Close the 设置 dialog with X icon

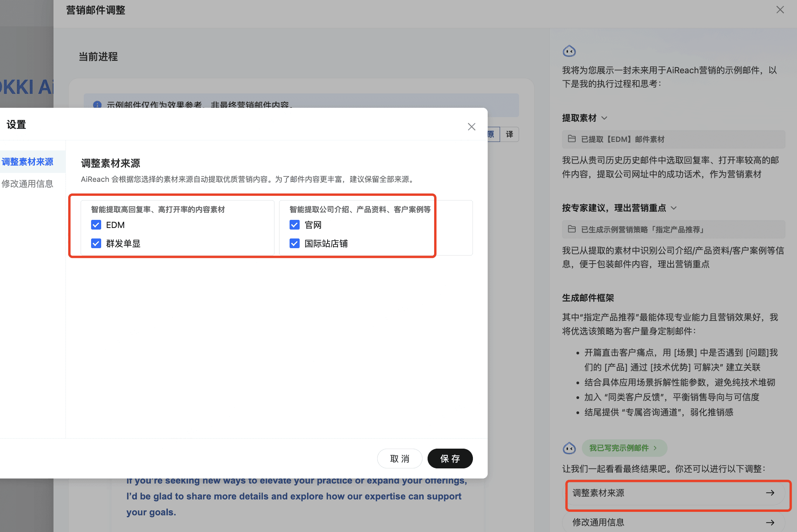(x=471, y=127)
